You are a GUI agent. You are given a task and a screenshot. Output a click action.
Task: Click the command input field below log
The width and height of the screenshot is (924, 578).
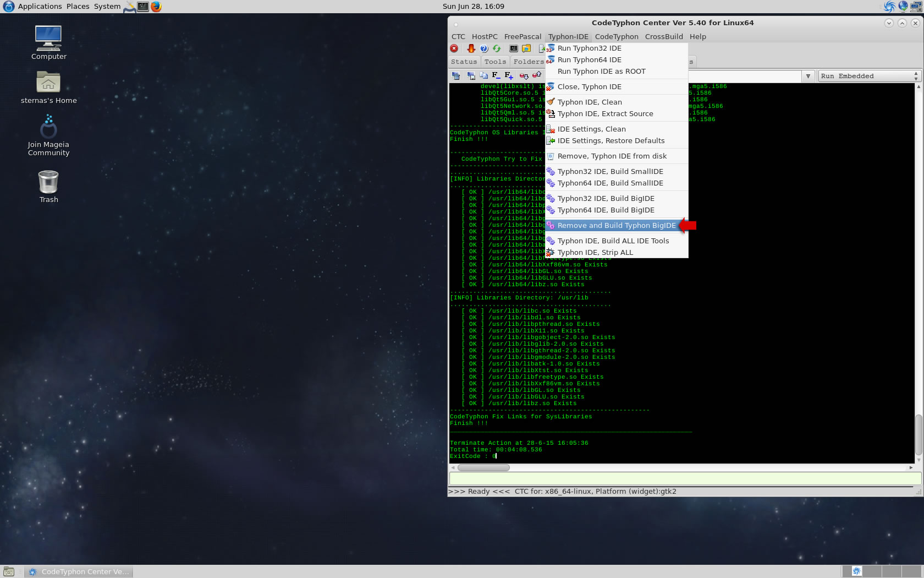coord(685,478)
